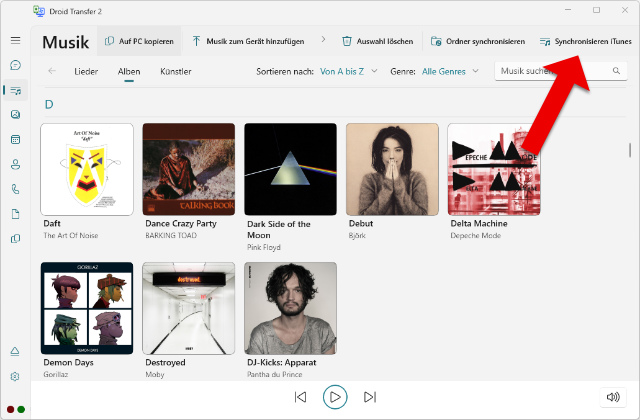This screenshot has width=640, height=420.
Task: Jump via the D letter header
Action: 49,104
